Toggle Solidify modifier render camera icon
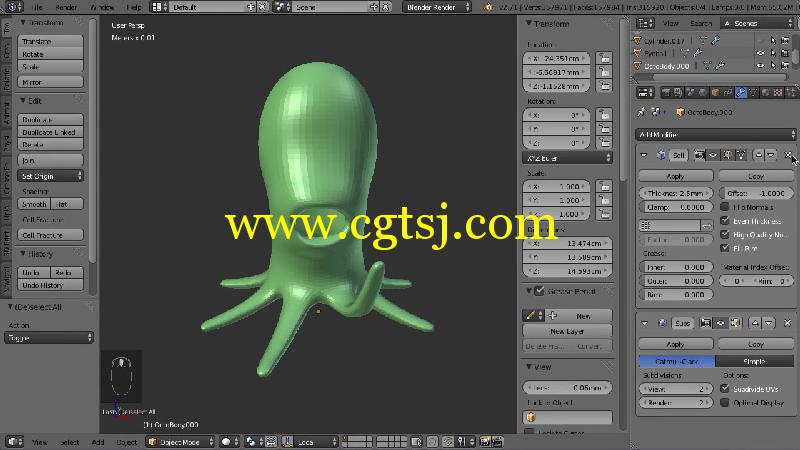Viewport: 800px width, 450px height. [x=699, y=155]
